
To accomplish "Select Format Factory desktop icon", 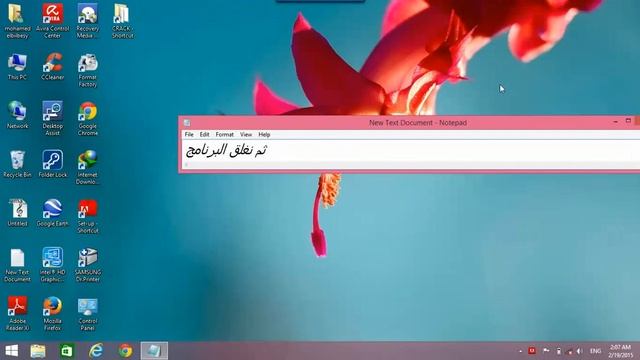I will pos(88,70).
